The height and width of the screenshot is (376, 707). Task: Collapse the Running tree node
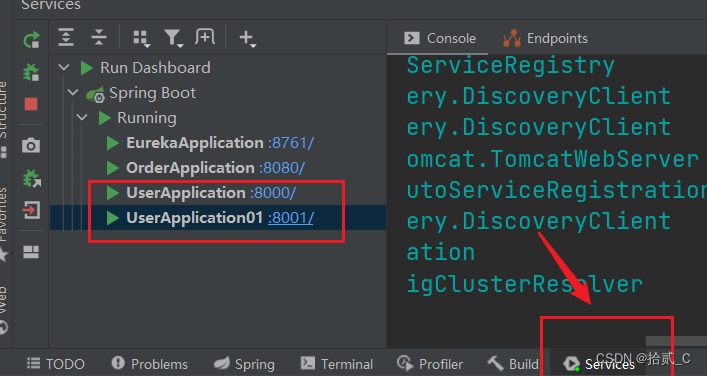point(82,118)
